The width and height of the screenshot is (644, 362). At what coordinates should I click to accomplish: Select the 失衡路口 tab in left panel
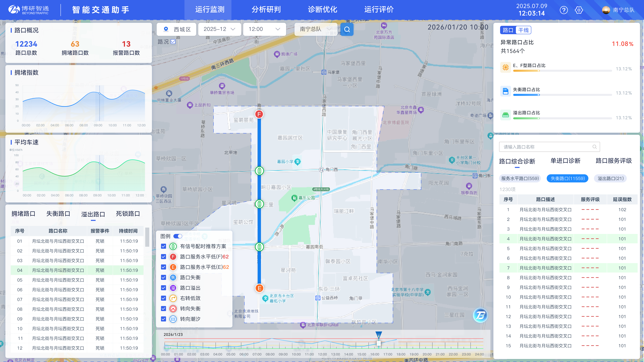[58, 214]
